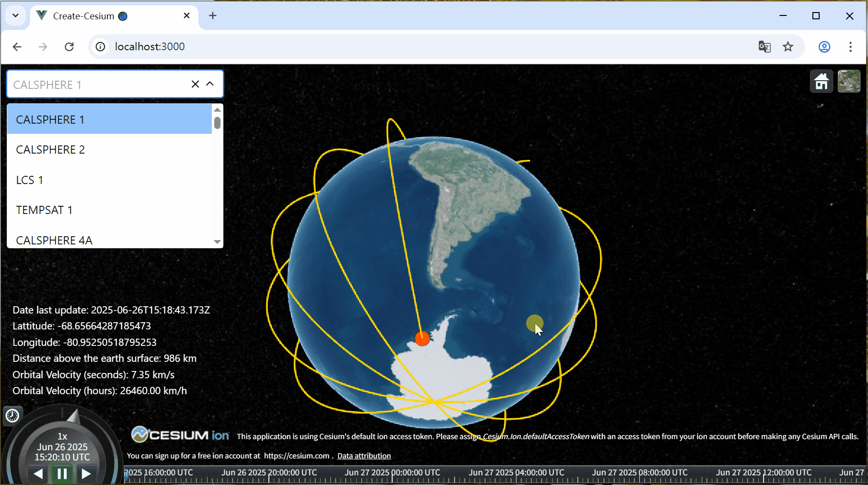Collapse the satellite dropdown list arrow
This screenshot has width=868, height=485.
[x=210, y=84]
